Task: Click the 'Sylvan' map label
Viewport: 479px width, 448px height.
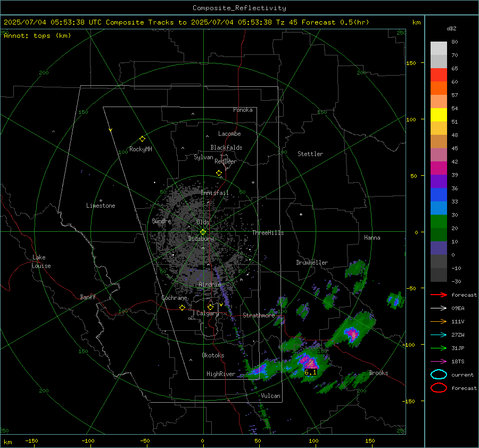Action: (x=203, y=157)
